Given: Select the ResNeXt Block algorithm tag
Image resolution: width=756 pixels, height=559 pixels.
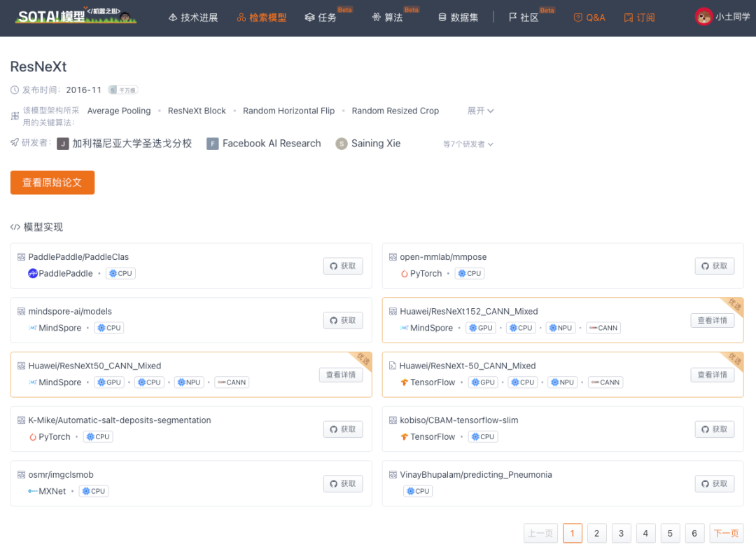Looking at the screenshot, I should [197, 111].
